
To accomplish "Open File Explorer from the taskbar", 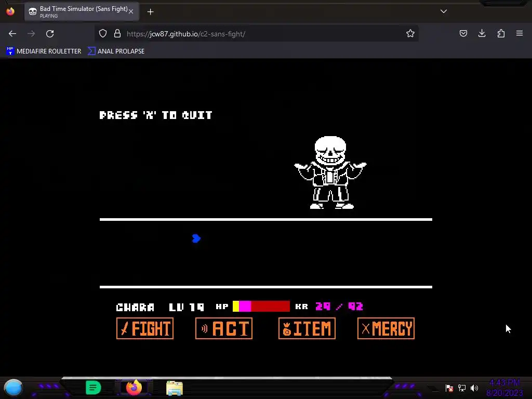I will 175,388.
